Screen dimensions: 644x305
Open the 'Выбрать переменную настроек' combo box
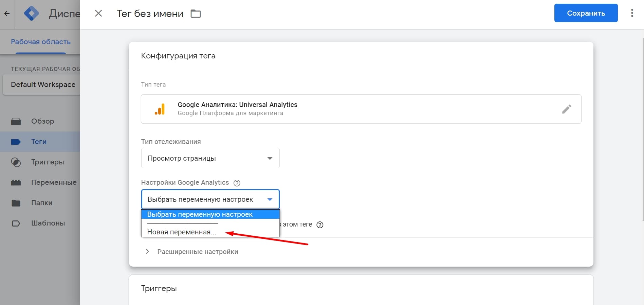tap(210, 199)
